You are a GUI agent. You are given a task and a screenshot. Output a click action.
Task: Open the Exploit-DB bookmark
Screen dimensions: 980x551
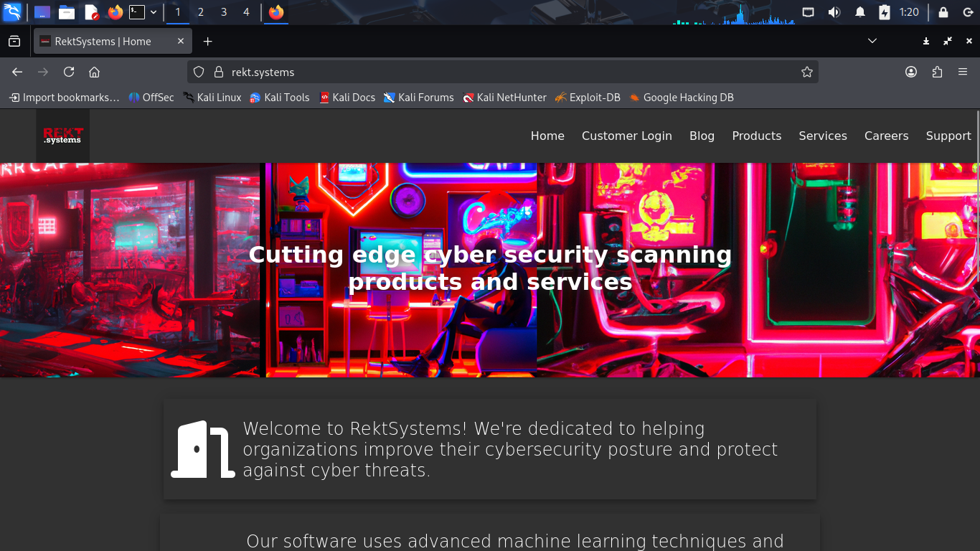pos(588,98)
